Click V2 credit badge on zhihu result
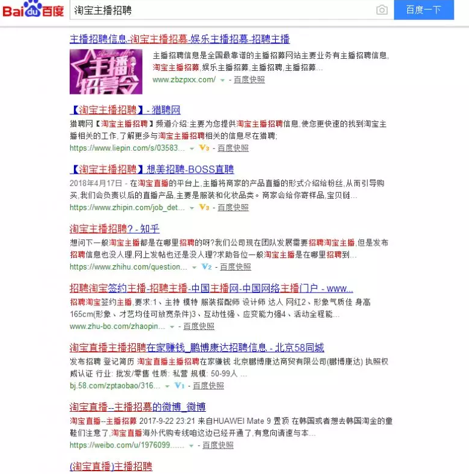The height and width of the screenshot is (476, 469). point(206,267)
